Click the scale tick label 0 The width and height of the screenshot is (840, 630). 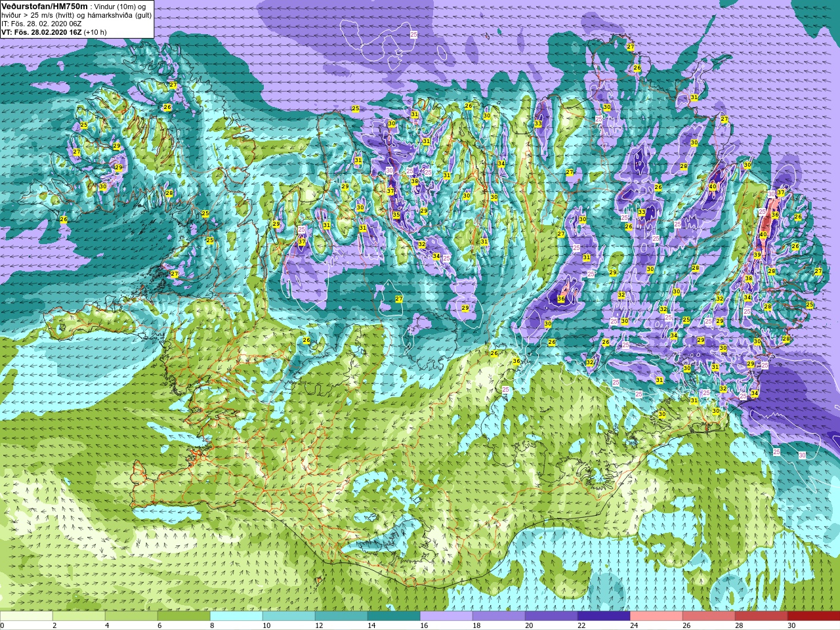click(2, 626)
